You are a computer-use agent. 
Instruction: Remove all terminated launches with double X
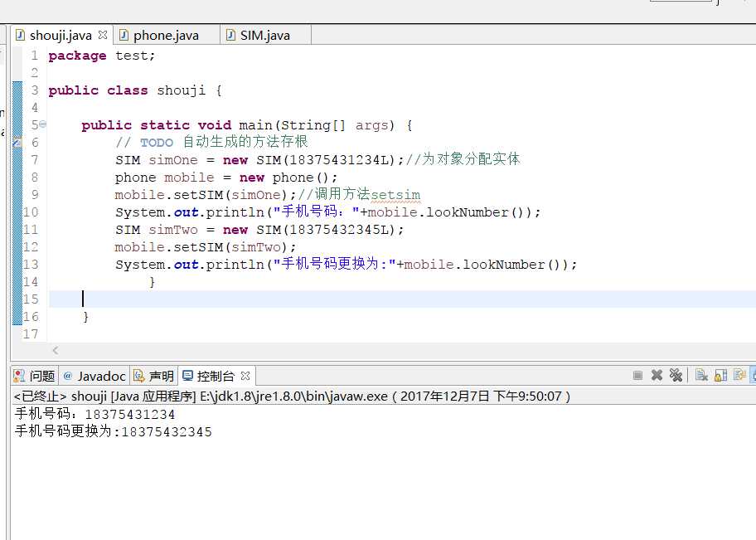(676, 376)
